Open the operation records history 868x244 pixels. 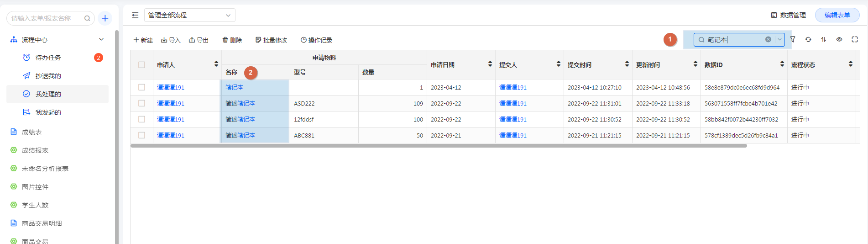[x=316, y=40]
